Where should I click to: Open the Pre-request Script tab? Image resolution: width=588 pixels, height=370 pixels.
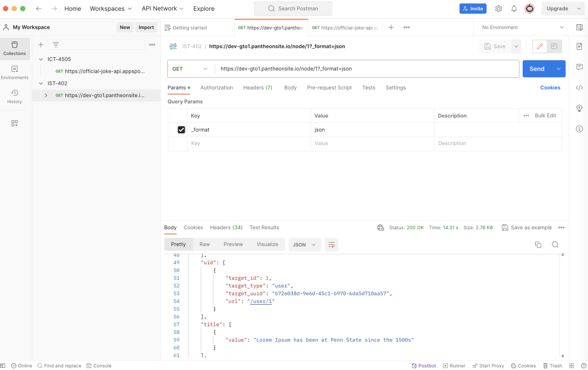(x=329, y=88)
